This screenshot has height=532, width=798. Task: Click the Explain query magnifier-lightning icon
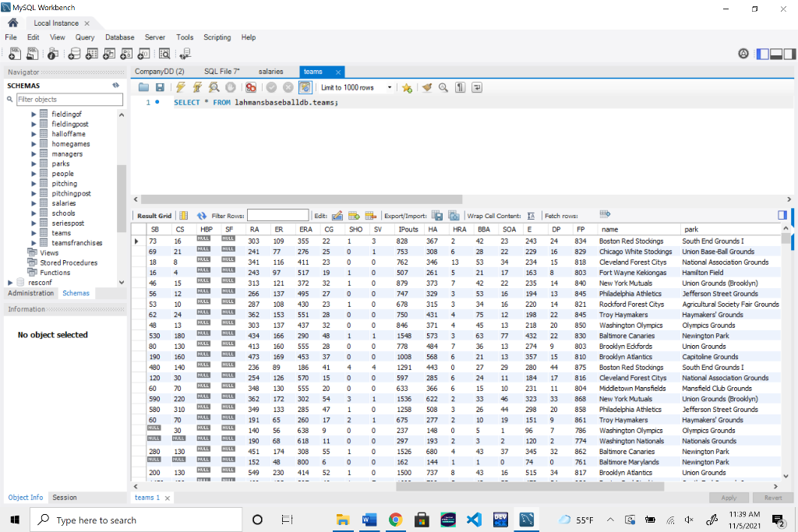coord(214,87)
